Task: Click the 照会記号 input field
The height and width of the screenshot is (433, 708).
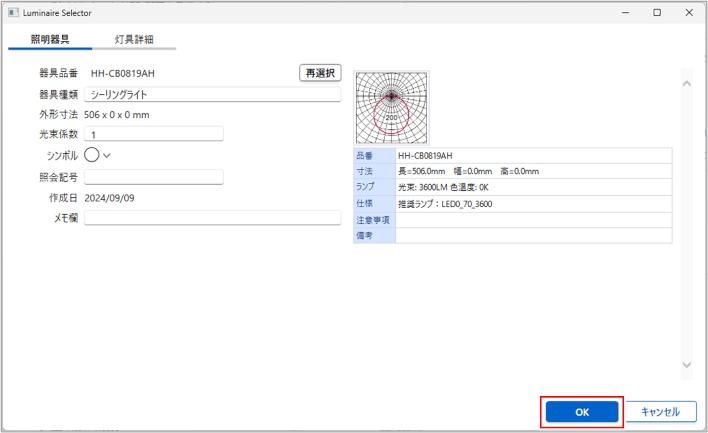Action: (x=153, y=177)
